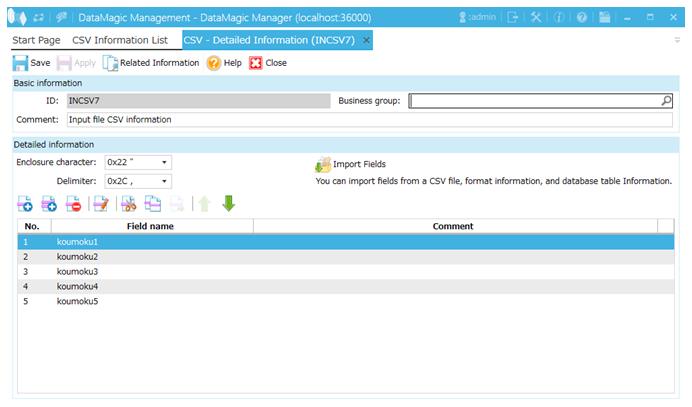Image resolution: width=692 pixels, height=407 pixels.
Task: Click the delete field icon with red minus
Action: point(73,204)
